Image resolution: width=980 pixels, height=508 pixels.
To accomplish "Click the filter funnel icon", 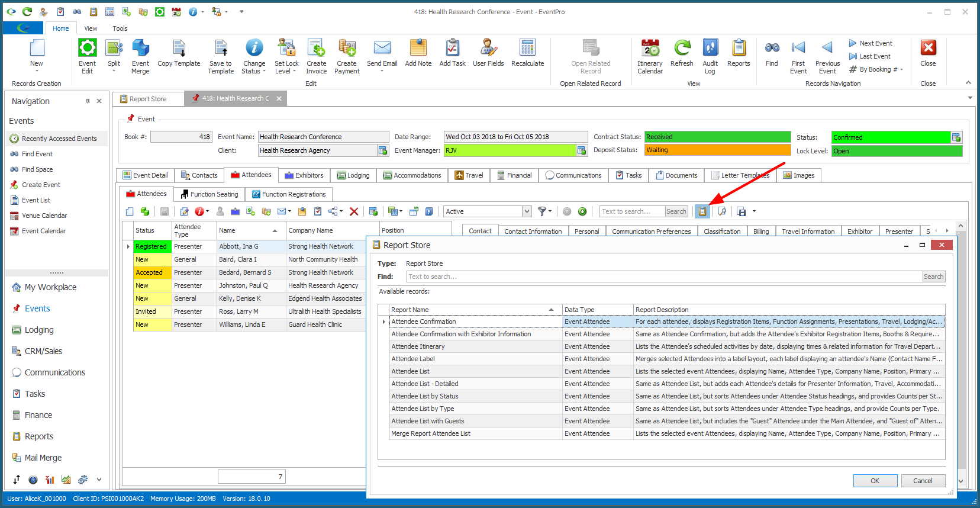I will click(x=541, y=211).
